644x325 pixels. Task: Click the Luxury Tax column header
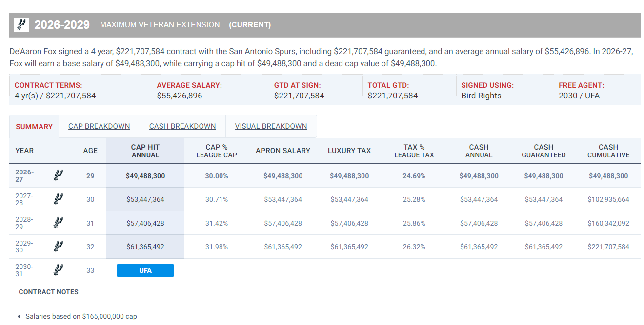[349, 151]
